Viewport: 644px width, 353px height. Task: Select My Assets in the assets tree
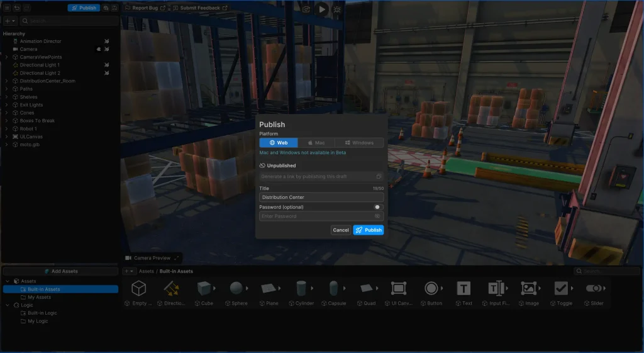(39, 297)
